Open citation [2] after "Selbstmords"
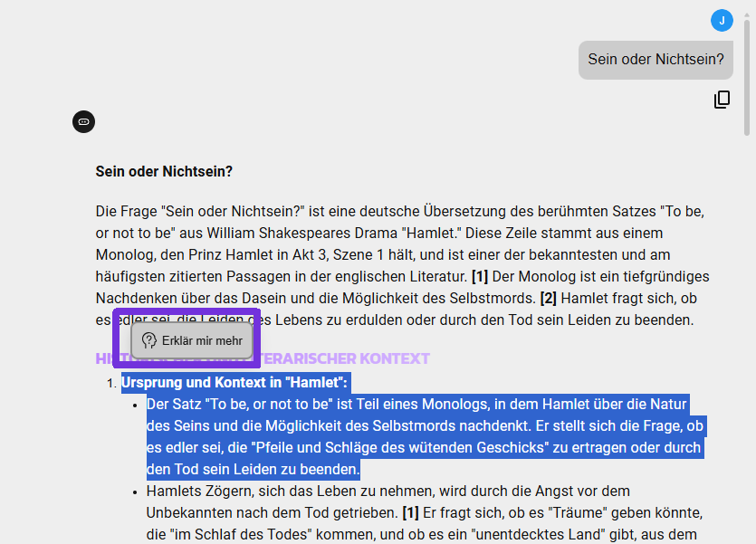The image size is (756, 544). pos(548,298)
